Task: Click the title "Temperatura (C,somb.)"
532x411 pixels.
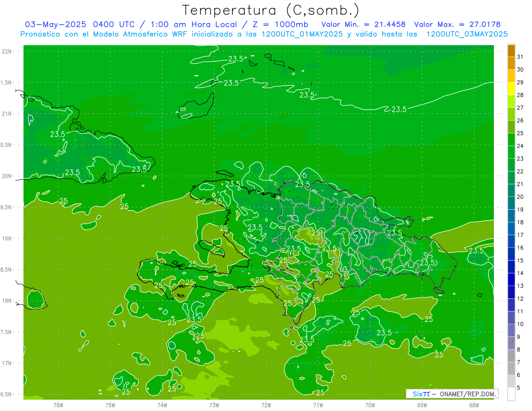Action: (x=271, y=10)
